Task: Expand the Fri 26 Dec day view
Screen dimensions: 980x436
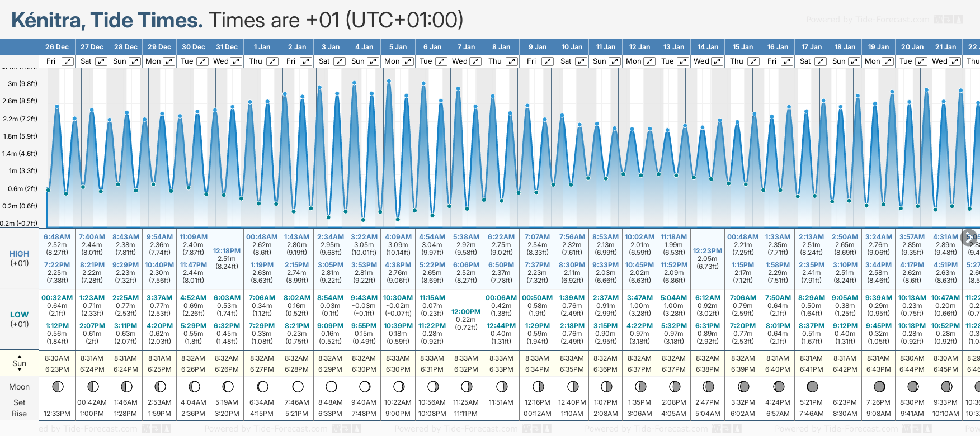Action: point(67,61)
